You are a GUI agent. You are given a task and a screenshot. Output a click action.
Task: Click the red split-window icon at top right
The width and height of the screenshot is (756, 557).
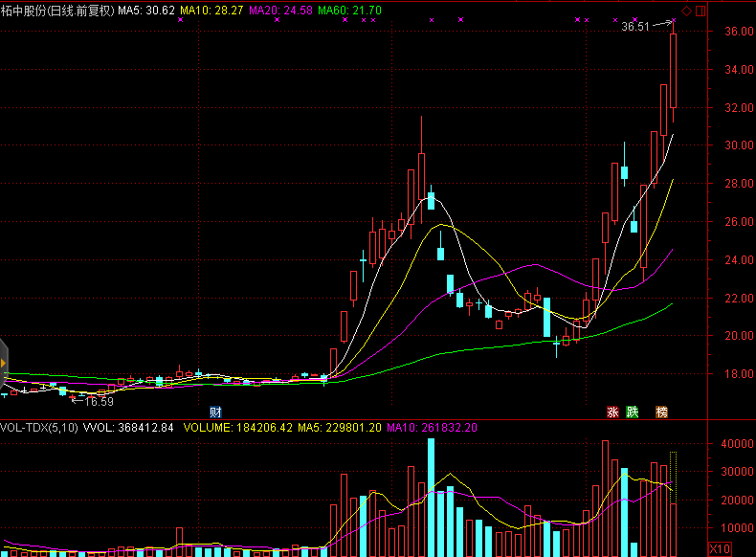(x=700, y=11)
